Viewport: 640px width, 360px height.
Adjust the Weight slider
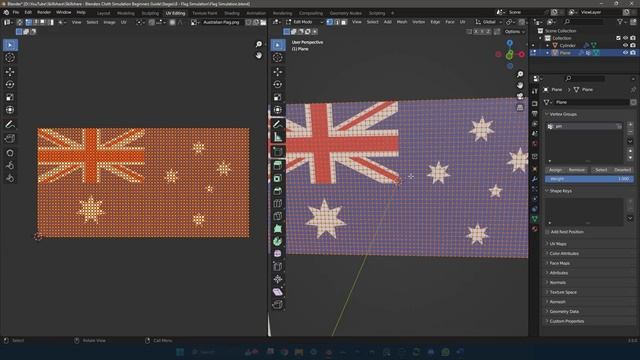pos(589,179)
